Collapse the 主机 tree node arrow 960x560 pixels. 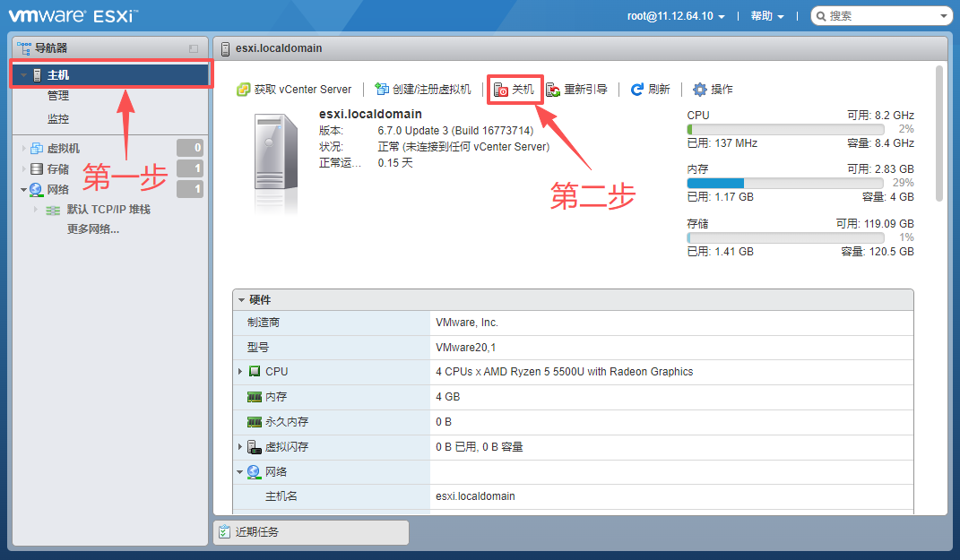pos(23,75)
